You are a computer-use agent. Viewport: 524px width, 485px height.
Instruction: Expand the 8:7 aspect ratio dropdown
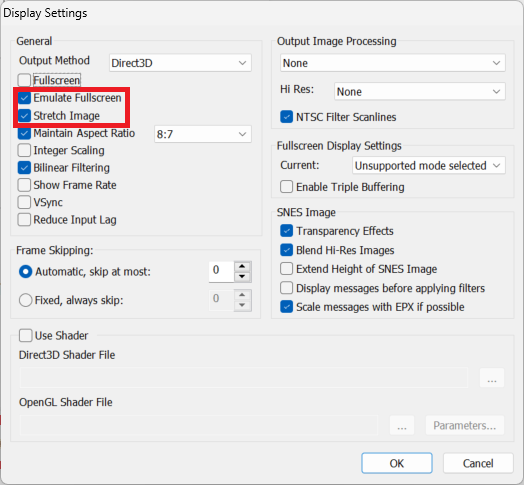(x=203, y=134)
